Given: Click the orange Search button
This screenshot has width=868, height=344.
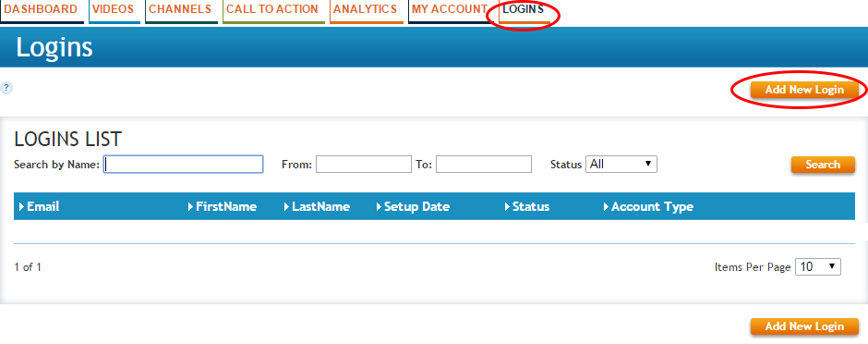Looking at the screenshot, I should [823, 165].
